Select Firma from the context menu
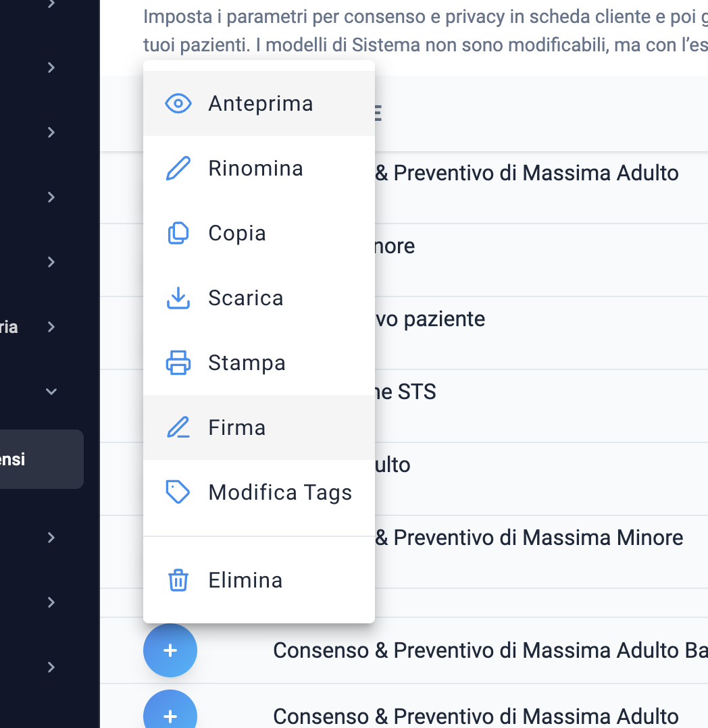 (259, 427)
